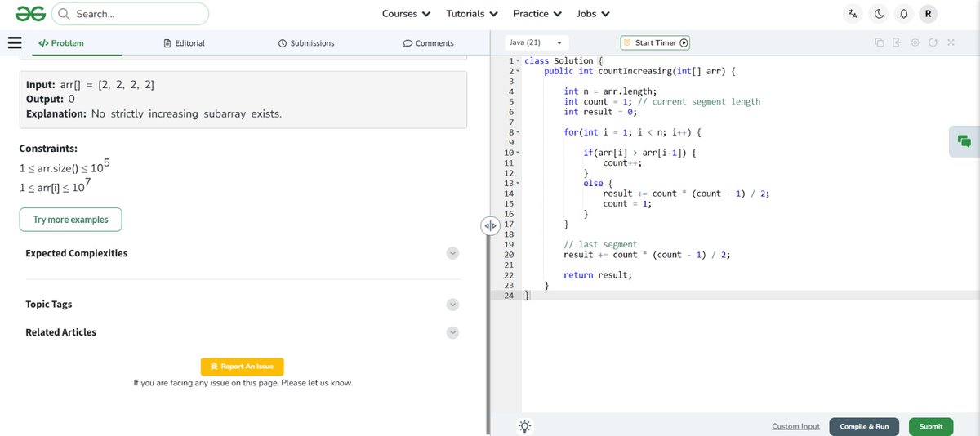This screenshot has height=436, width=980.
Task: Open the R profile avatar
Action: [929, 14]
